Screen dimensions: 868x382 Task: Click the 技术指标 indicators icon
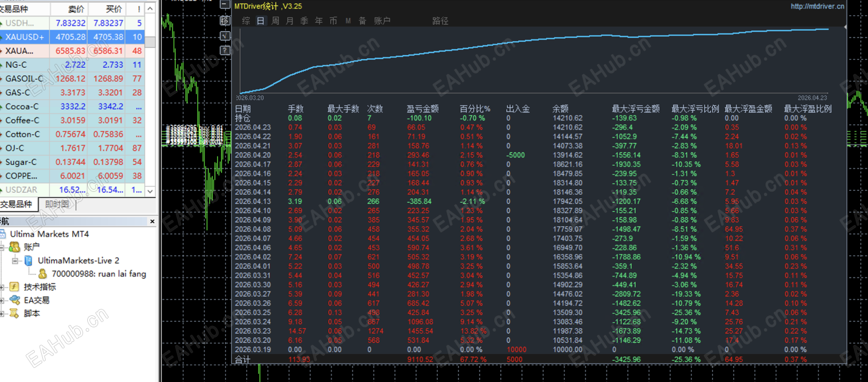pos(15,287)
